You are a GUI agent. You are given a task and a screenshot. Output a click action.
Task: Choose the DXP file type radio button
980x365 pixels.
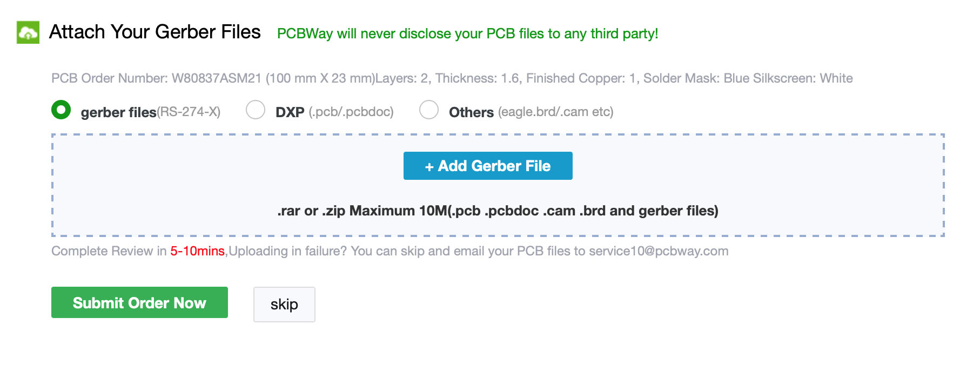[256, 110]
